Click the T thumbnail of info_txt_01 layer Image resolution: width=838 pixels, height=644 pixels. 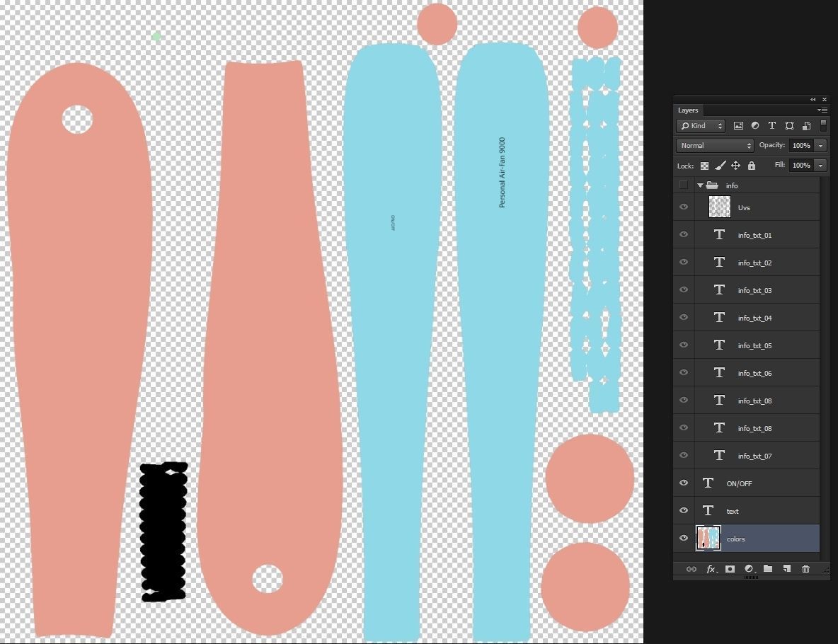[719, 235]
